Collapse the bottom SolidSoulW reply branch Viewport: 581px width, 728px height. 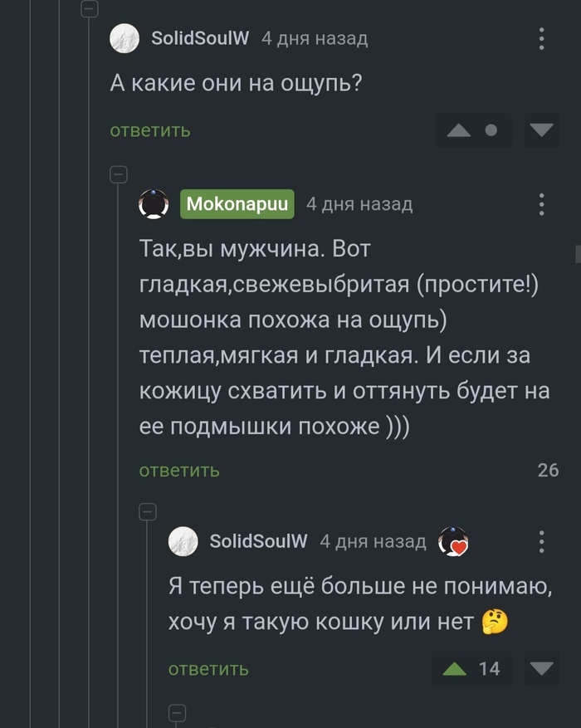tap(148, 512)
